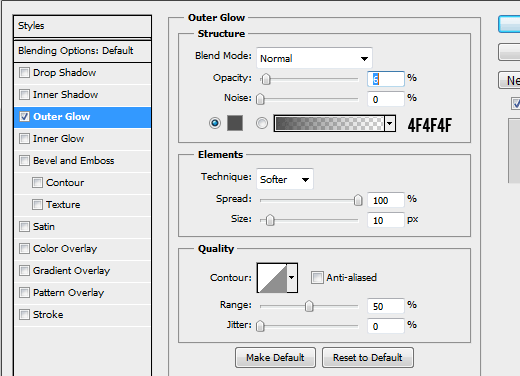Click the Range value field
The height and width of the screenshot is (376, 520).
(x=386, y=306)
